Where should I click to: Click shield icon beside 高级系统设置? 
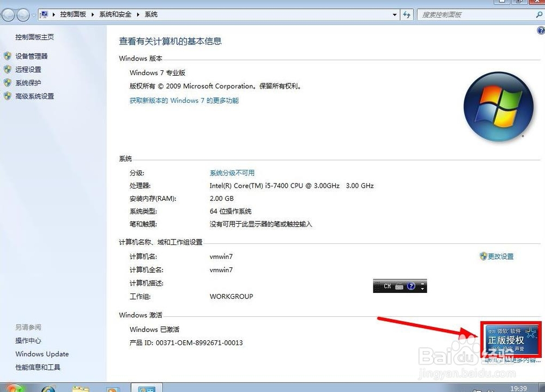pos(8,96)
